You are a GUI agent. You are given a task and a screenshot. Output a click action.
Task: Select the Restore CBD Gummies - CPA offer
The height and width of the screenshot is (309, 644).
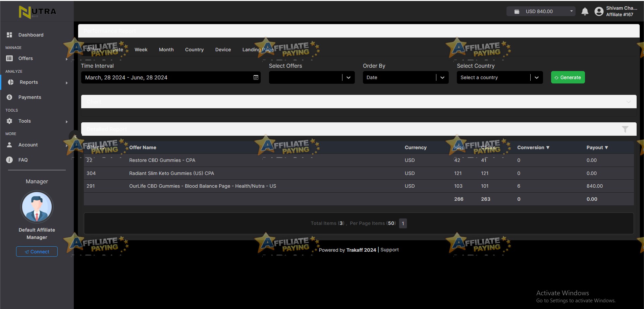[162, 160]
